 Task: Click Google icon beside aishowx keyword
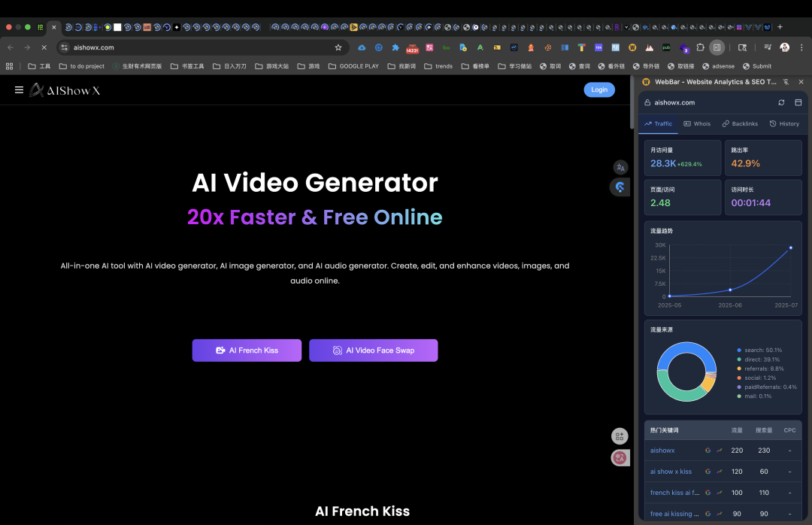point(708,451)
